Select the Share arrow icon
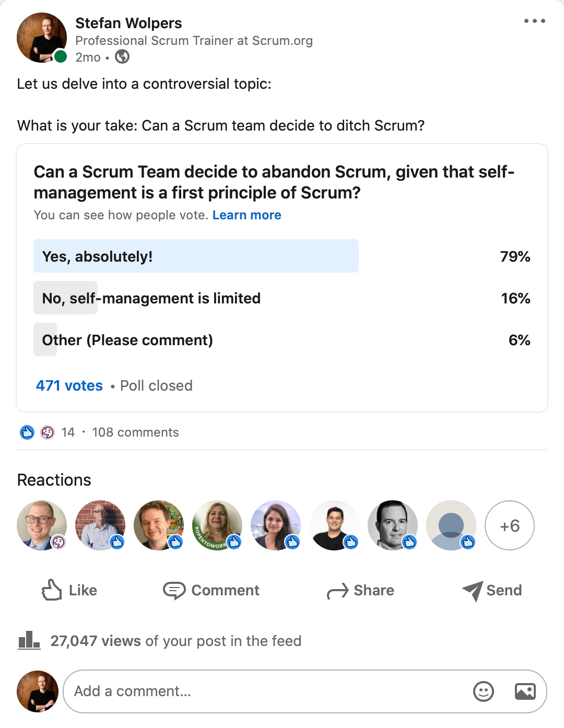 (x=337, y=591)
